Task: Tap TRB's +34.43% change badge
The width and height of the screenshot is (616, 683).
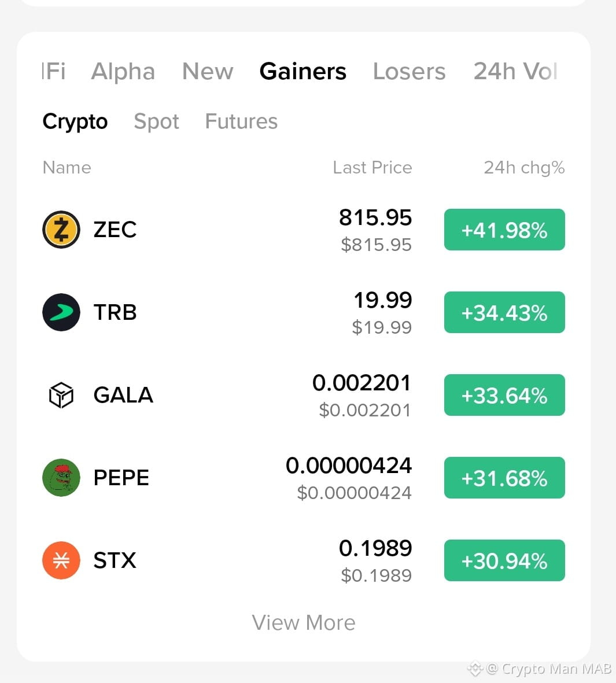Action: 504,312
